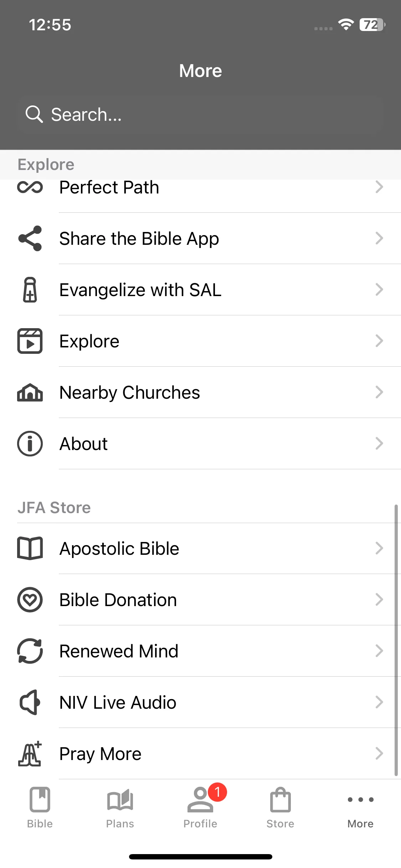Screen dimensions: 401x868
Task: Tap the Share the Bible App share icon
Action: tap(30, 238)
